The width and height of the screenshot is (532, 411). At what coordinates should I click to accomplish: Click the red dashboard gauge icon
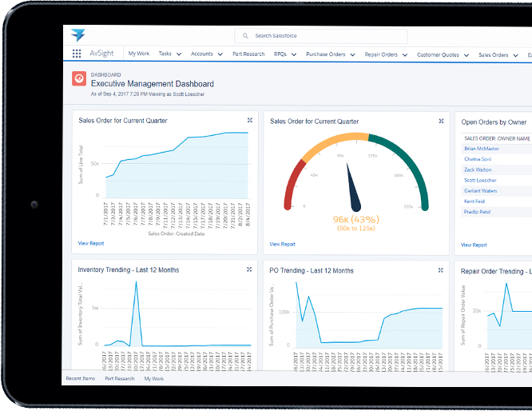pyautogui.click(x=79, y=78)
